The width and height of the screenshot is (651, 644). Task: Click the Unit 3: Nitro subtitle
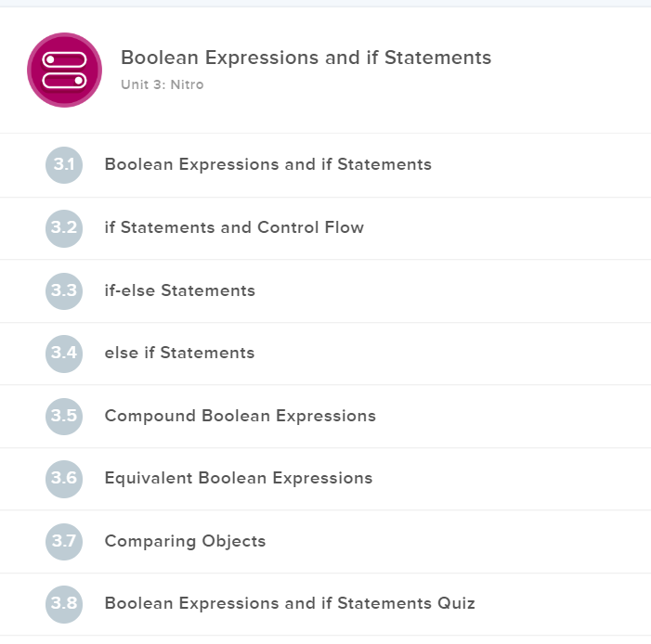(x=162, y=84)
